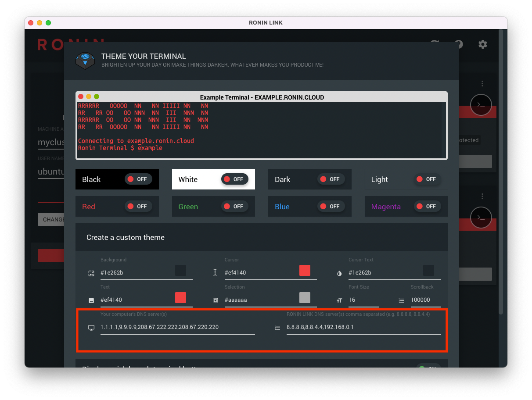
Task: Click the THEME YOUR TERMINAL title
Action: 144,56
